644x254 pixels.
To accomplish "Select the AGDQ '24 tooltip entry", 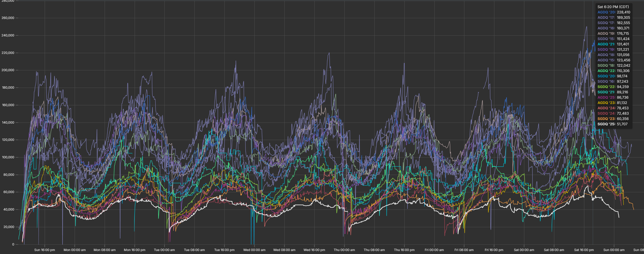I will (x=613, y=108).
